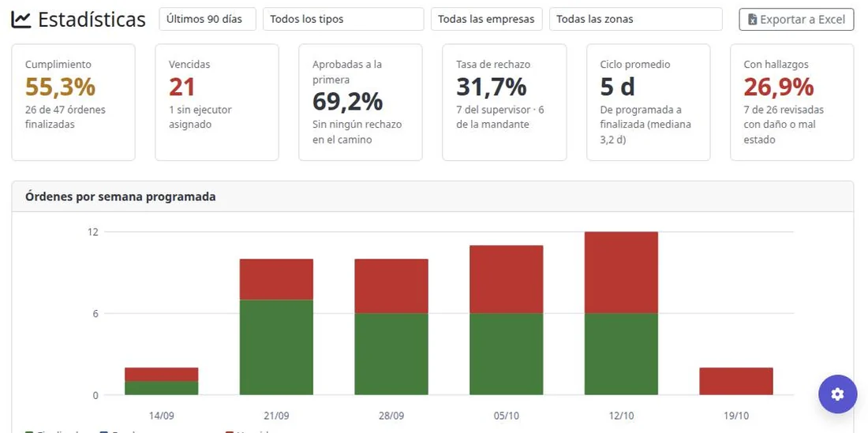Click the red 19/10 bar
868x433 pixels.
736,381
